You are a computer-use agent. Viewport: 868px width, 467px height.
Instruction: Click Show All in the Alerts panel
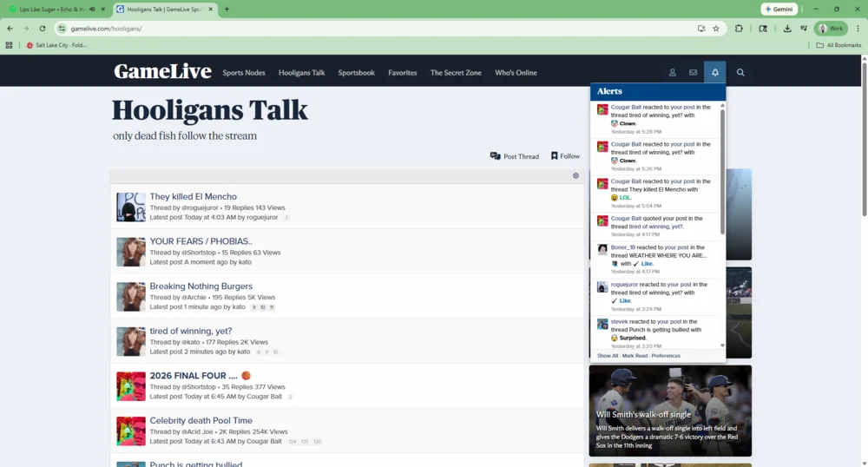coord(608,356)
